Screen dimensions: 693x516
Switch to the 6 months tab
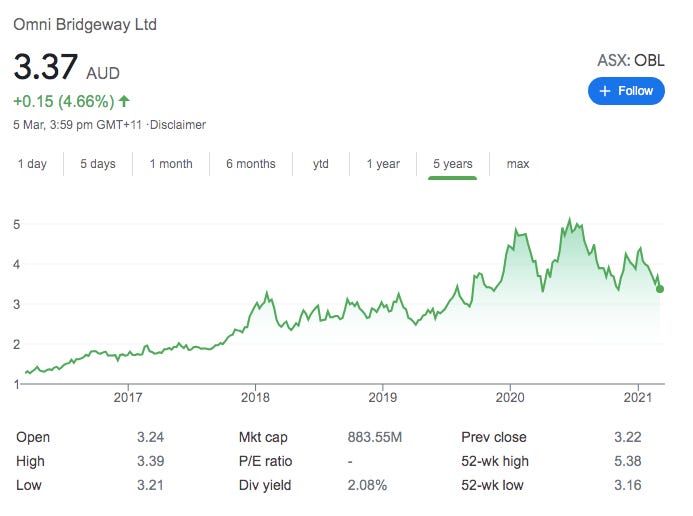pos(251,164)
